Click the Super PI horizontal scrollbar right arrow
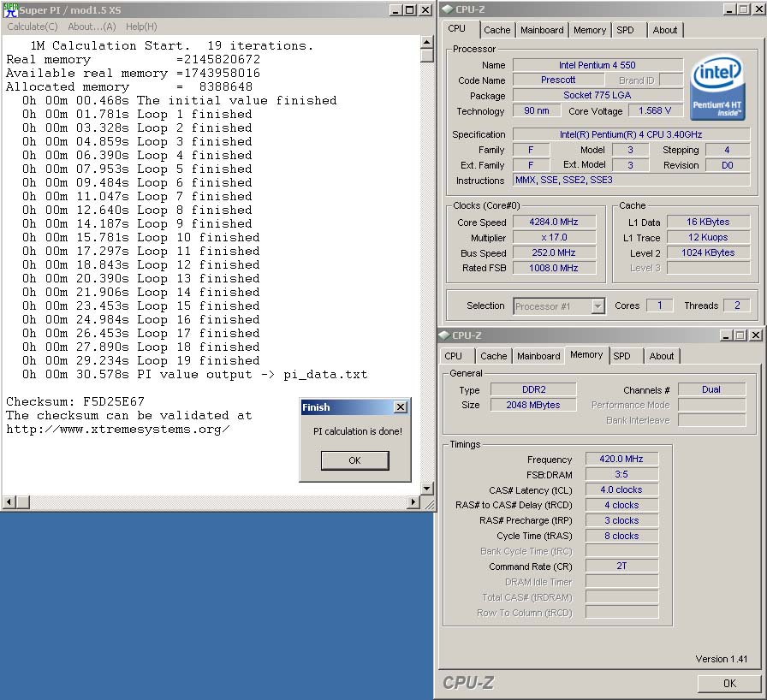767x700 pixels. coord(413,502)
